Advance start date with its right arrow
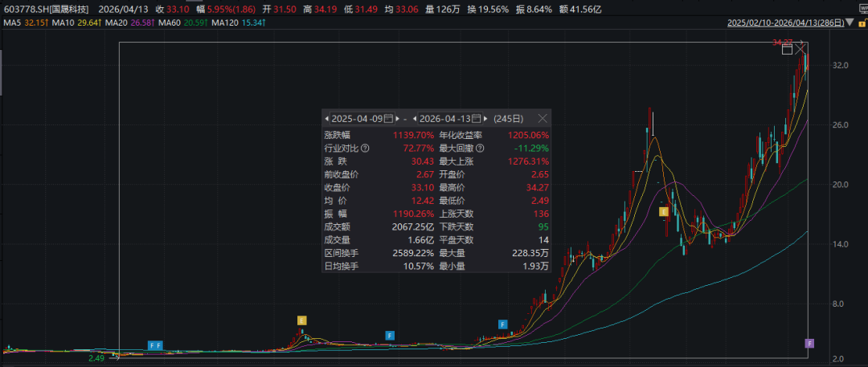The width and height of the screenshot is (868, 367). pos(399,118)
